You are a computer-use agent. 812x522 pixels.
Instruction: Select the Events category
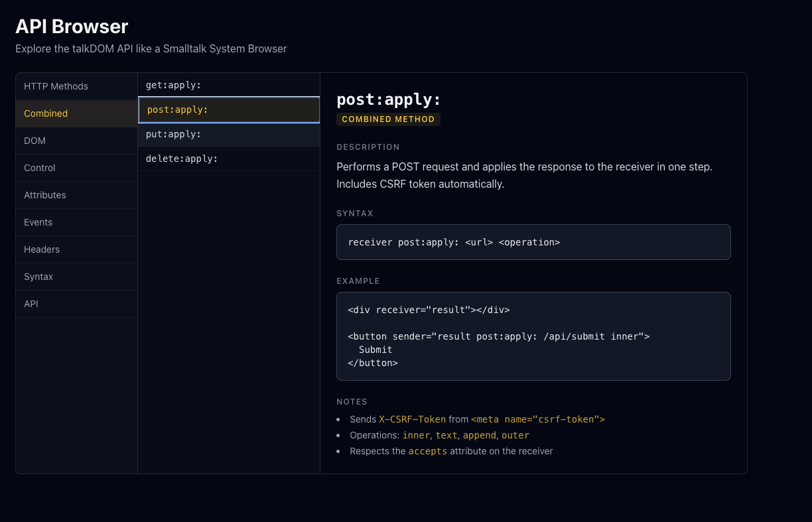(76, 222)
